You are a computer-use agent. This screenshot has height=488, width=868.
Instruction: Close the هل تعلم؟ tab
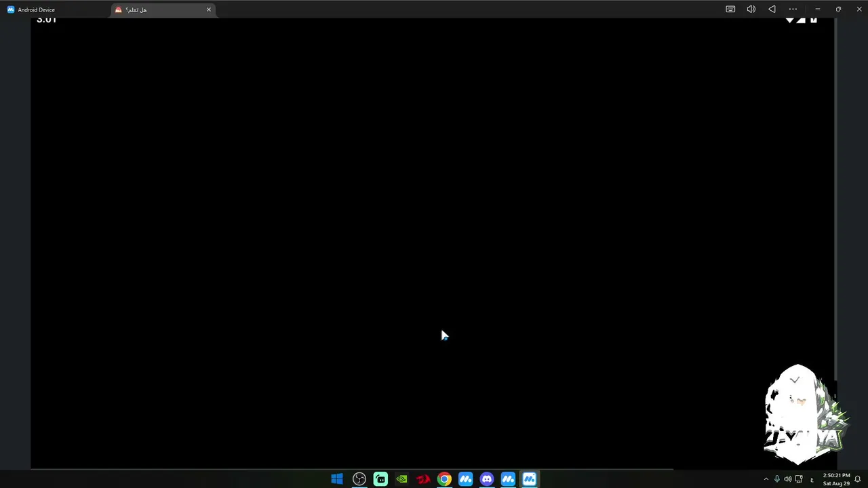coord(209,9)
